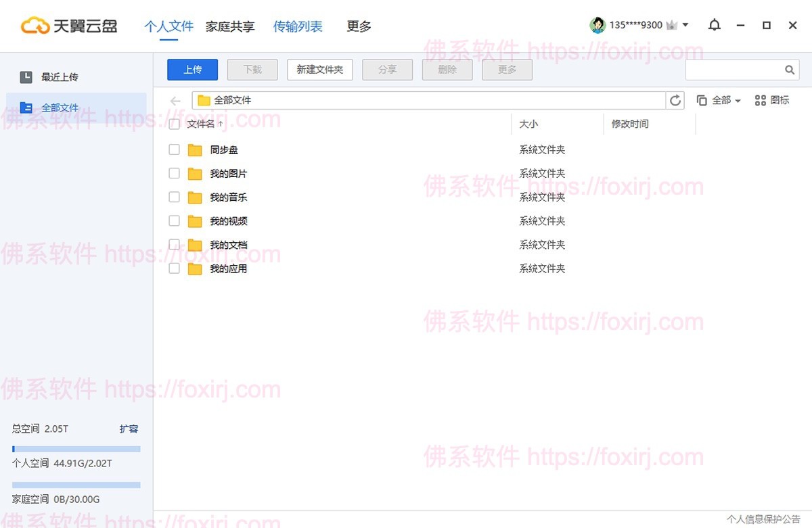
Task: Click the 新建文件夹 button
Action: [320, 70]
